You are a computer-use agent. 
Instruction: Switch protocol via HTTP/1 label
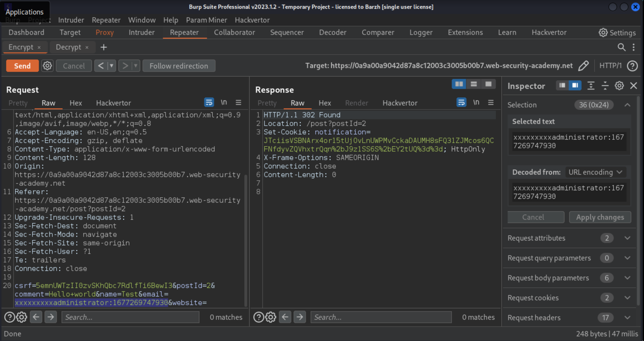click(x=610, y=66)
